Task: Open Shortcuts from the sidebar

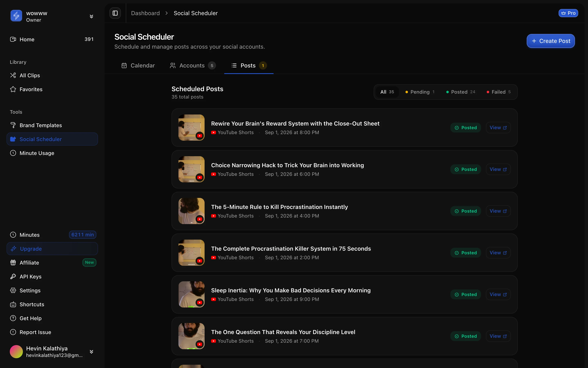Action: pyautogui.click(x=52, y=304)
